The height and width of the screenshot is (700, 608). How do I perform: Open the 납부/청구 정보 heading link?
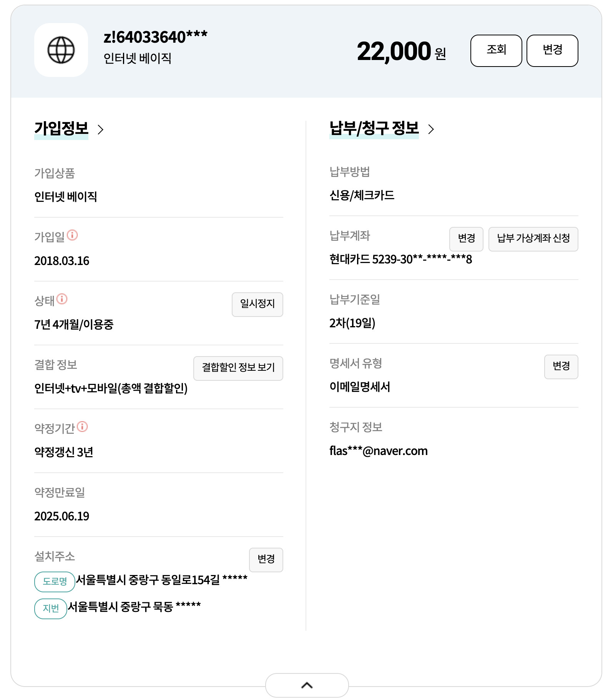tap(374, 128)
